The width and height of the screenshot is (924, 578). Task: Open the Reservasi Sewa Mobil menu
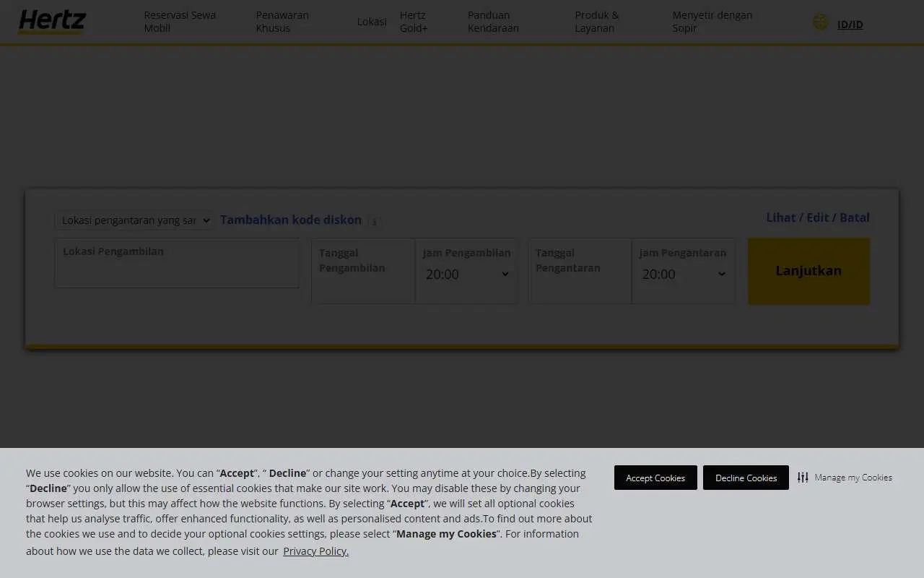pos(180,22)
